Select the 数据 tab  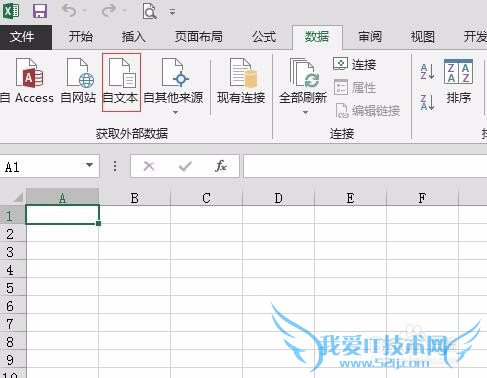tap(317, 37)
